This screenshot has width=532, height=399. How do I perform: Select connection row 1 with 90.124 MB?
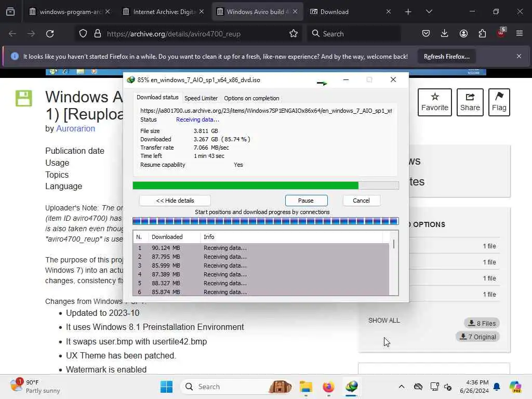(x=261, y=248)
